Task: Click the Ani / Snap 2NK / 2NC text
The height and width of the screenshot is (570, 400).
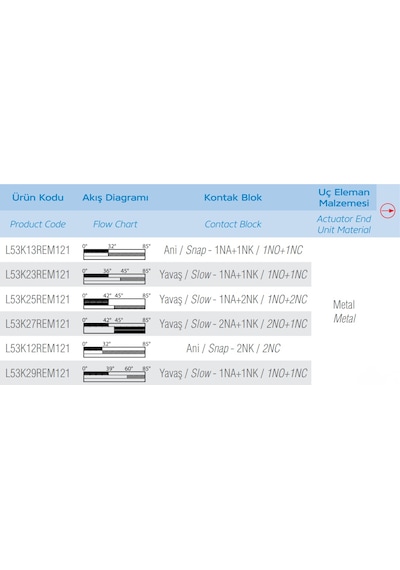Action: pyautogui.click(x=233, y=349)
